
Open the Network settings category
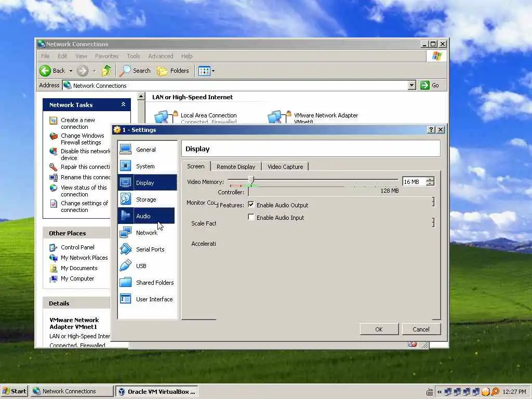[147, 233]
